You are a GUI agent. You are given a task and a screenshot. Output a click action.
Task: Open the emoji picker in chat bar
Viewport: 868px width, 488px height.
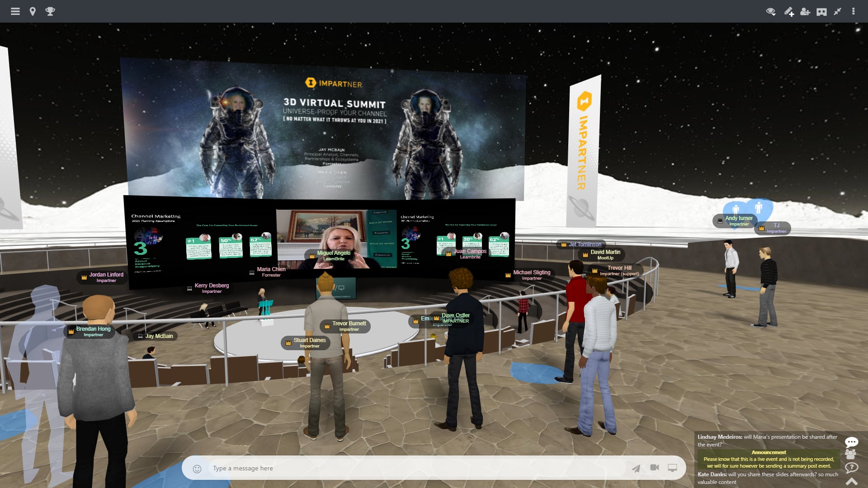coord(197,469)
